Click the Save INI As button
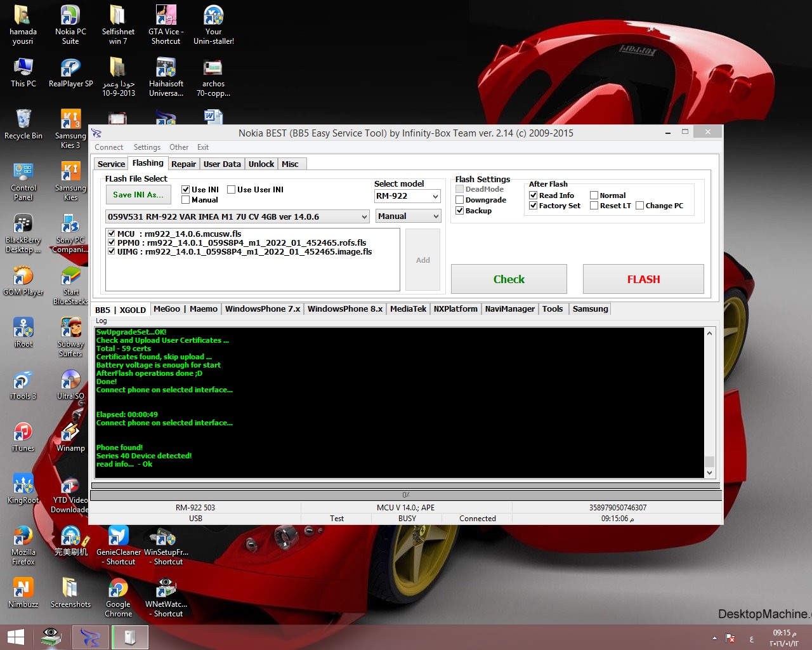Image resolution: width=812 pixels, height=650 pixels. [138, 195]
